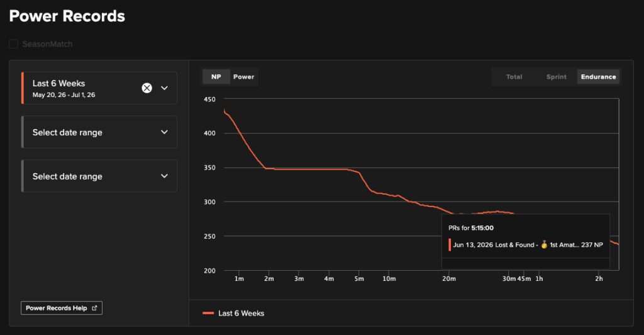Screen dimensions: 644x335
Task: Switch chart to NP mode
Action: 216,77
